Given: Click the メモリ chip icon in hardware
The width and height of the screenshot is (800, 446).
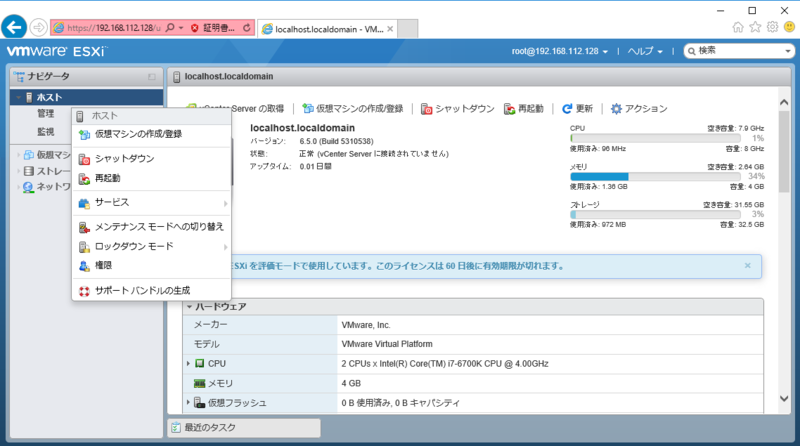Looking at the screenshot, I should coord(199,383).
